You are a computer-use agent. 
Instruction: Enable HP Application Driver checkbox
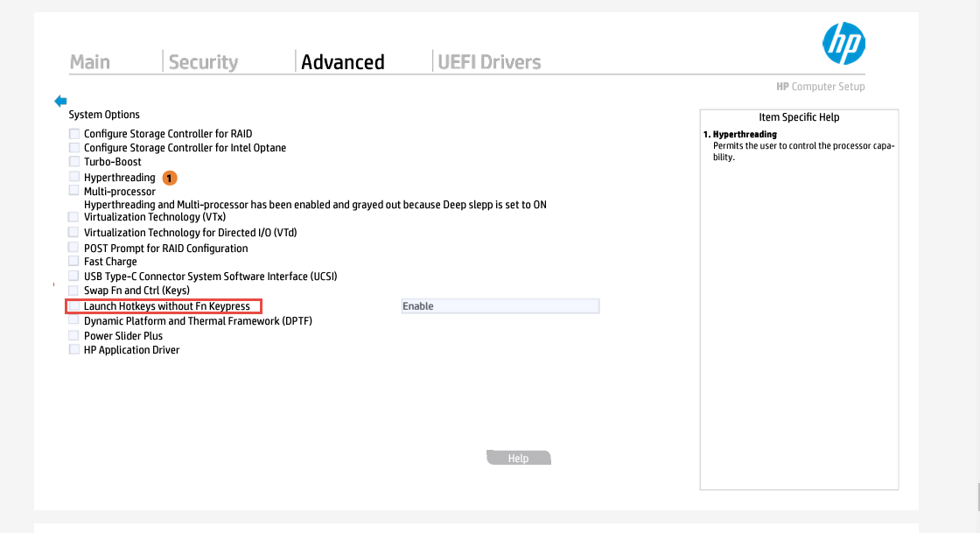click(73, 349)
